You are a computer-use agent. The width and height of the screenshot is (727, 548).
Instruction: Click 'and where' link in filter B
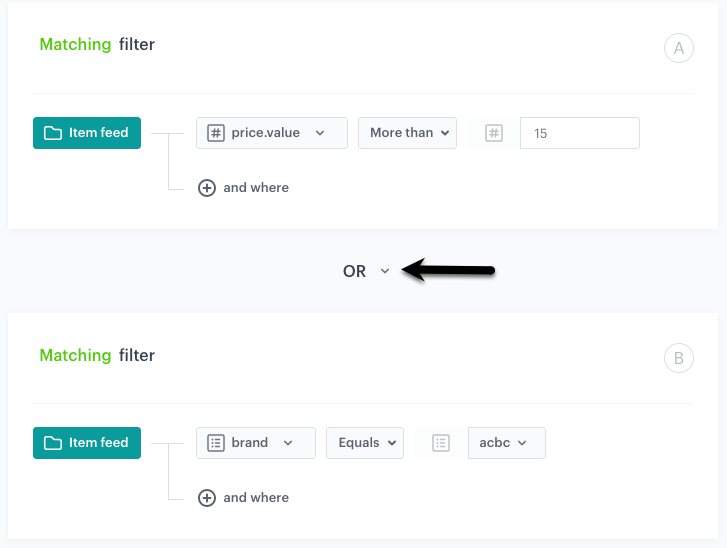click(256, 498)
